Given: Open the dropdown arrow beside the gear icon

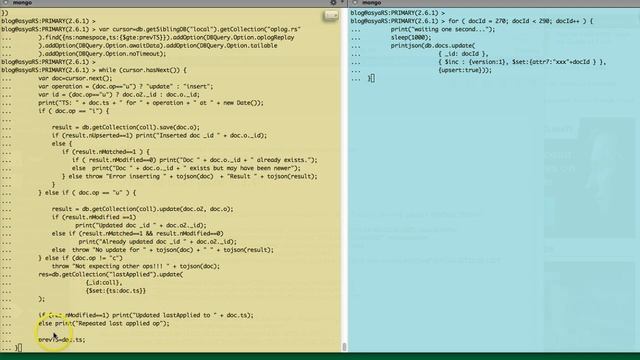Looking at the screenshot, I should pyautogui.click(x=342, y=2).
